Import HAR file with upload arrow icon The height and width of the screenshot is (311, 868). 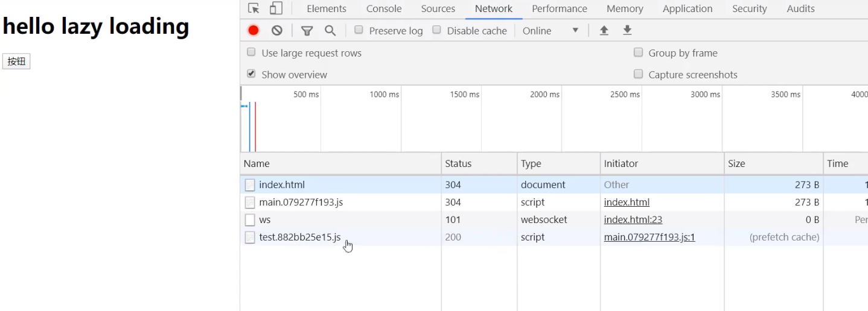[x=604, y=30]
